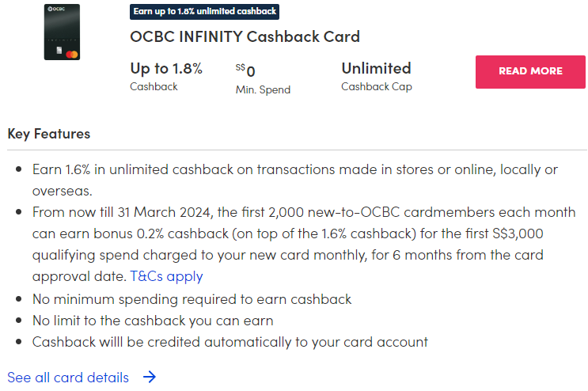Click the 'Cashback Cap' label

377,87
